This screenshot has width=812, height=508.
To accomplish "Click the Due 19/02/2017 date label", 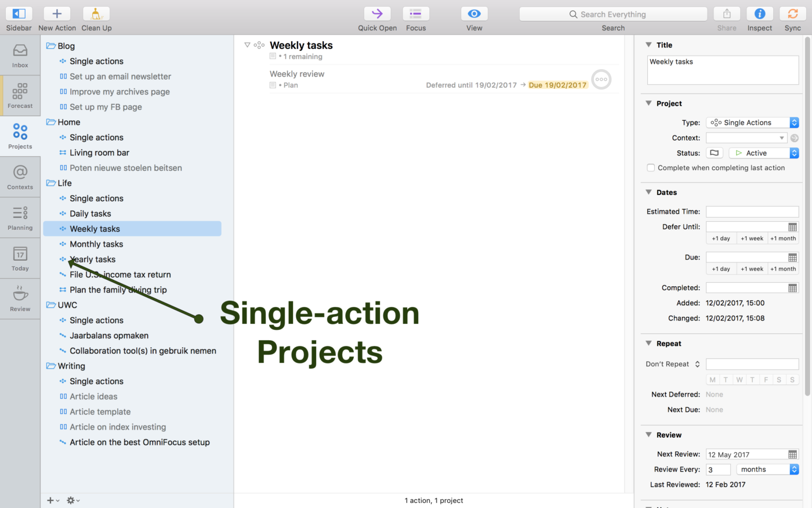I will [x=557, y=85].
